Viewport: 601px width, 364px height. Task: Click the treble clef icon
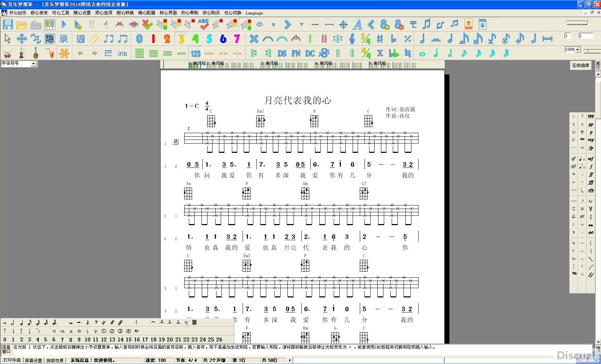[x=352, y=39]
